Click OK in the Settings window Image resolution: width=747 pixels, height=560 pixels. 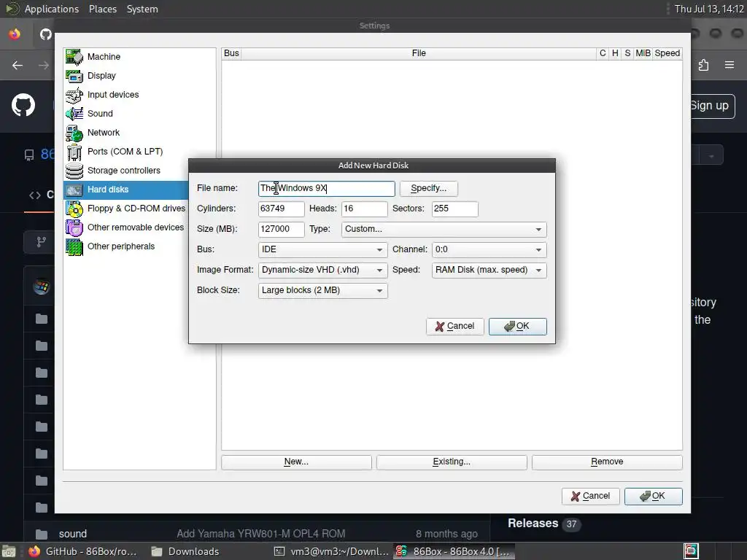coord(653,496)
